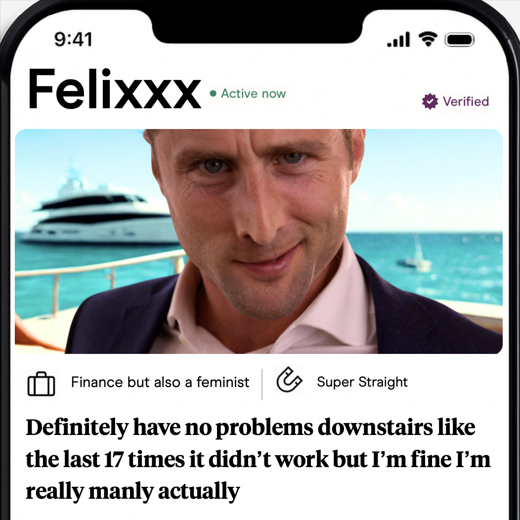Tap the divider between job and orientation
Image resolution: width=520 pixels, height=520 pixels.
262,384
